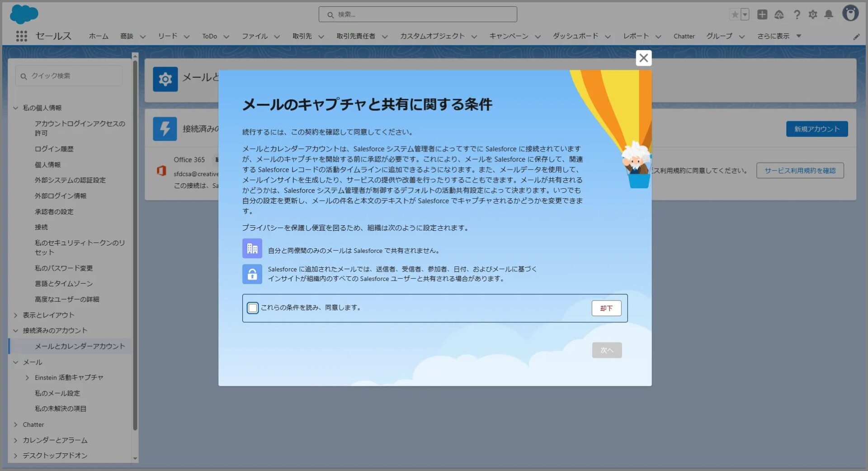Expand the ファイル tab dropdown chevron
This screenshot has height=471, width=868.
click(x=277, y=37)
